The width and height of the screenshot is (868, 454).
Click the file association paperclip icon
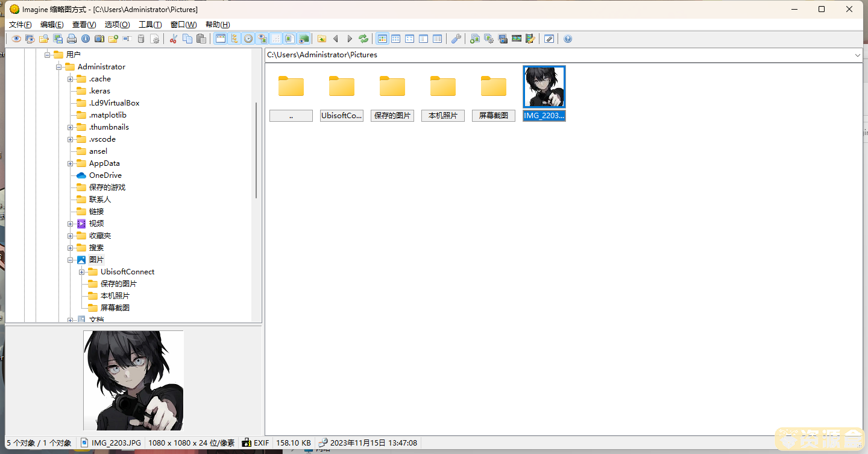pyautogui.click(x=549, y=39)
